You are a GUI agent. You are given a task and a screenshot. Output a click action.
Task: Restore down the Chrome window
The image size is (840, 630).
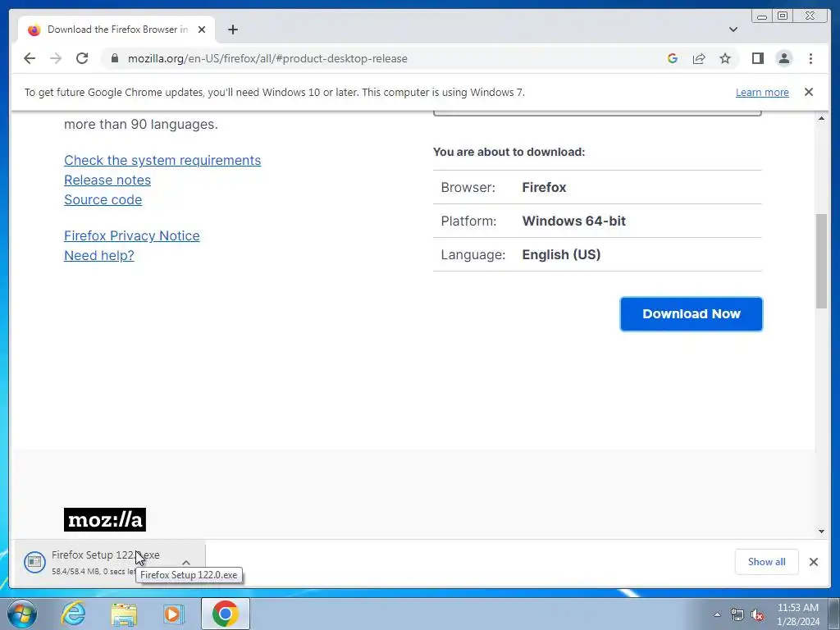click(x=782, y=16)
